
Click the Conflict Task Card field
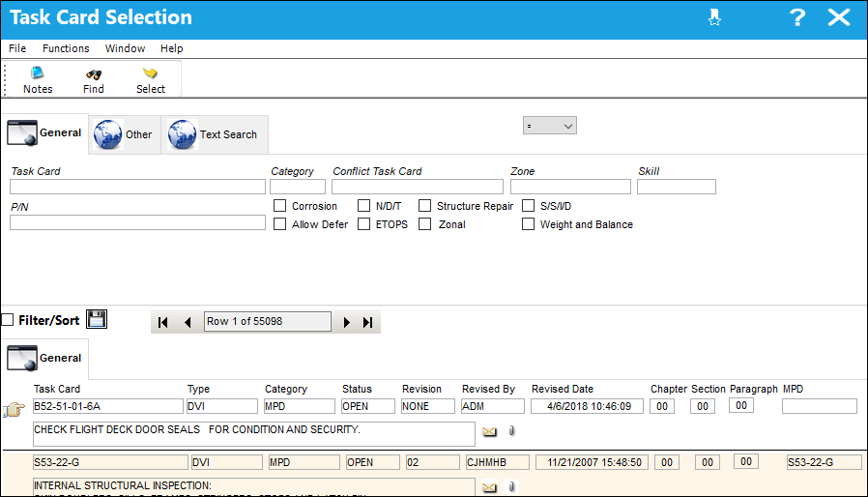click(x=418, y=187)
